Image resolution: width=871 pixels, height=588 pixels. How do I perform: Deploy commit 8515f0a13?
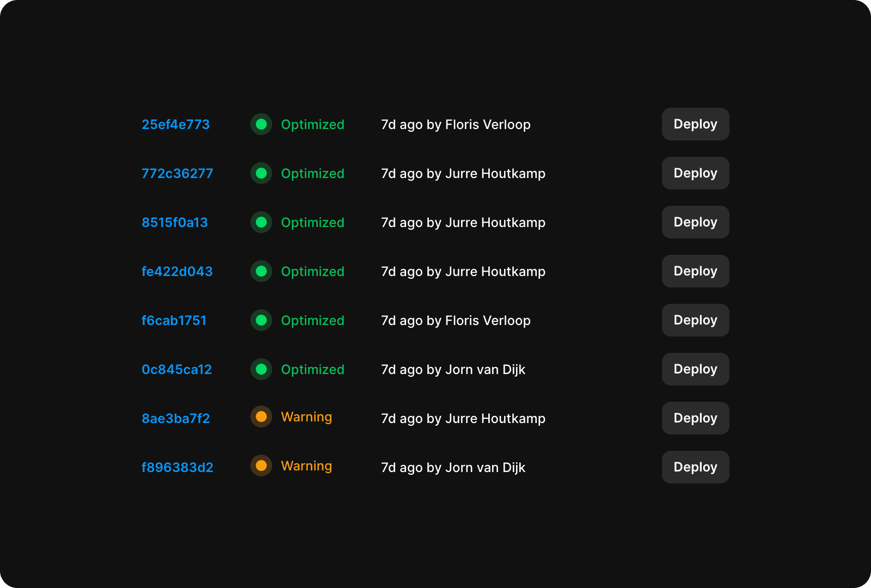[x=695, y=222]
